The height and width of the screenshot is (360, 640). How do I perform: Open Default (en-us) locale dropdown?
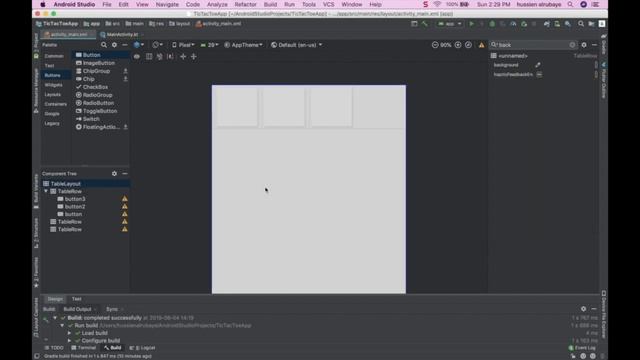296,45
